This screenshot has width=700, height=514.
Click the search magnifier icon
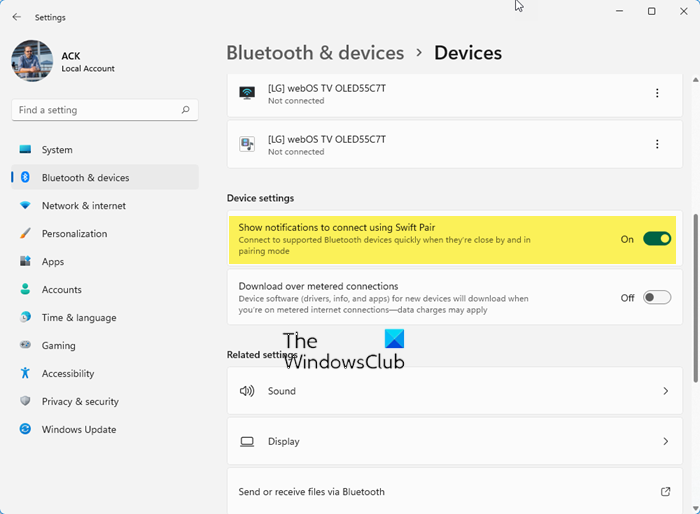click(x=186, y=110)
